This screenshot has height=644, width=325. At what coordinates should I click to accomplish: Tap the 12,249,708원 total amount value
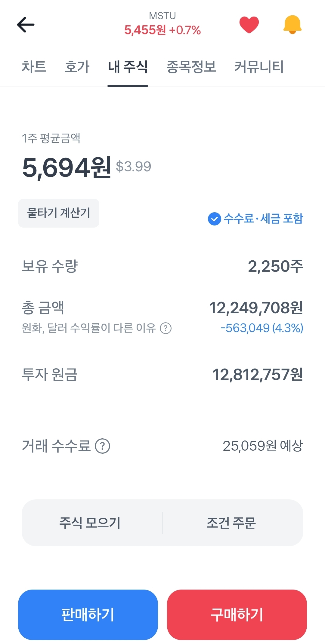tap(256, 308)
